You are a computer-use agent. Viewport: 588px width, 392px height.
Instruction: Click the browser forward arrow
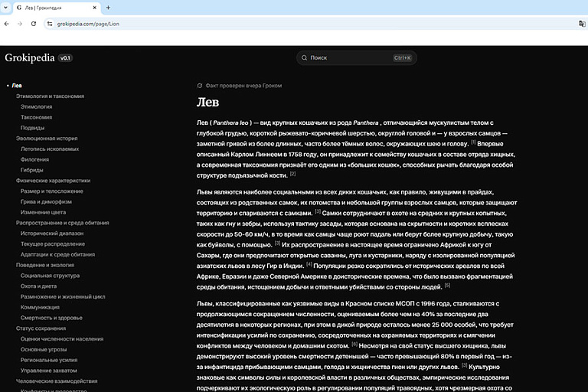click(20, 24)
